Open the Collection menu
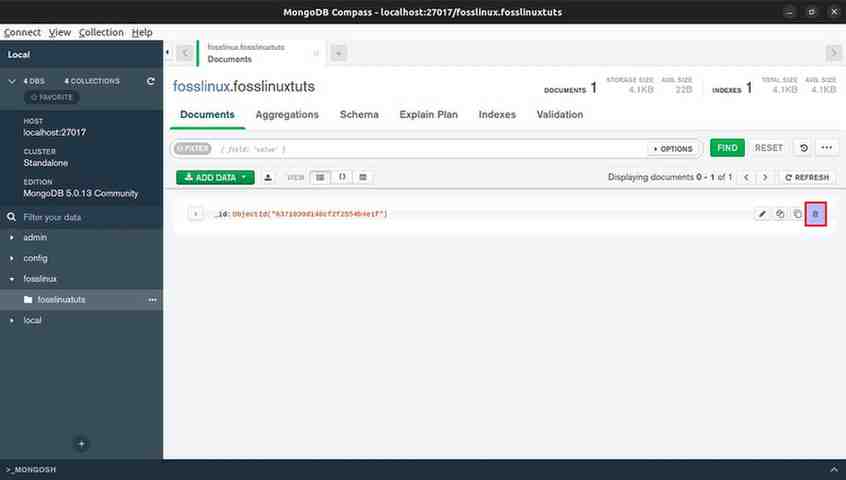Screen dimensions: 846x480 (x=101, y=32)
